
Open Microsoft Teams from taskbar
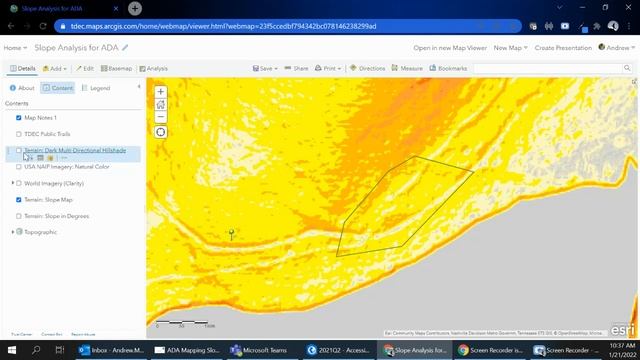click(x=258, y=350)
